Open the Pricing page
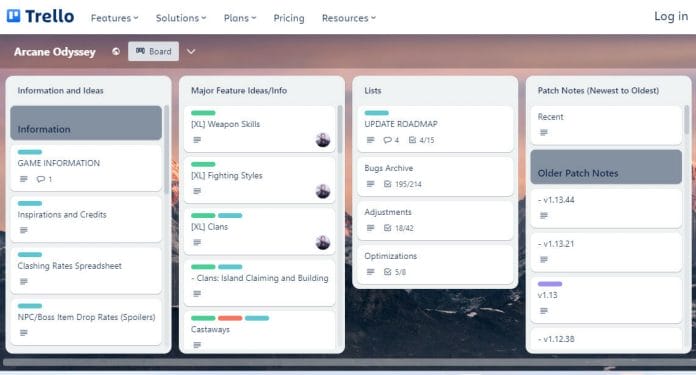Viewport: 696px width, 375px height. click(x=289, y=18)
